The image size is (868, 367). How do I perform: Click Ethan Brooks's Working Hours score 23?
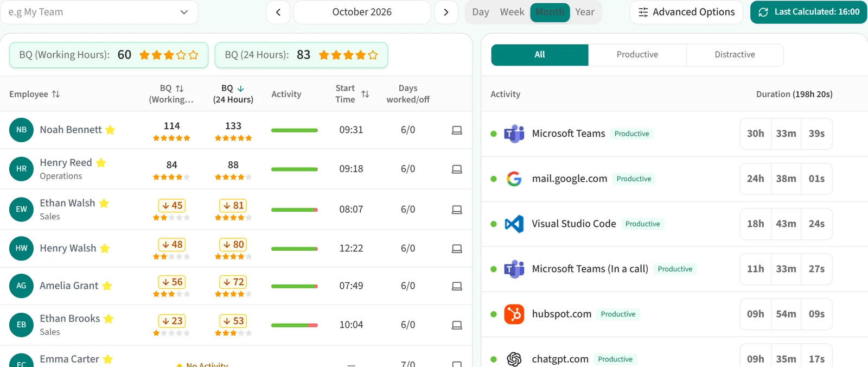click(x=172, y=321)
